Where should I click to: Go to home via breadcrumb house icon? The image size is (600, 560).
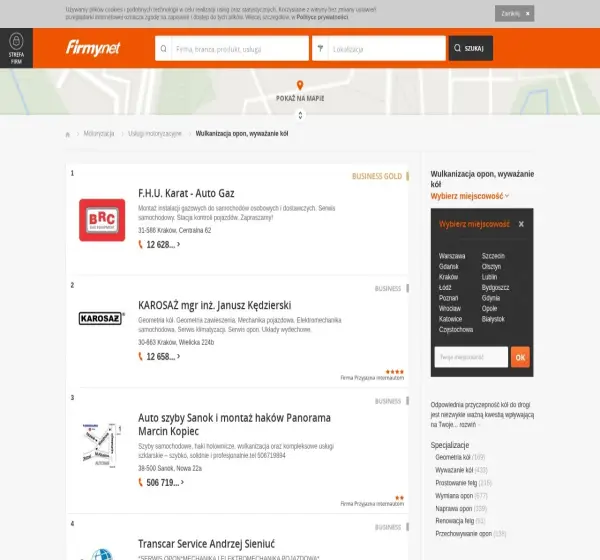(68, 134)
